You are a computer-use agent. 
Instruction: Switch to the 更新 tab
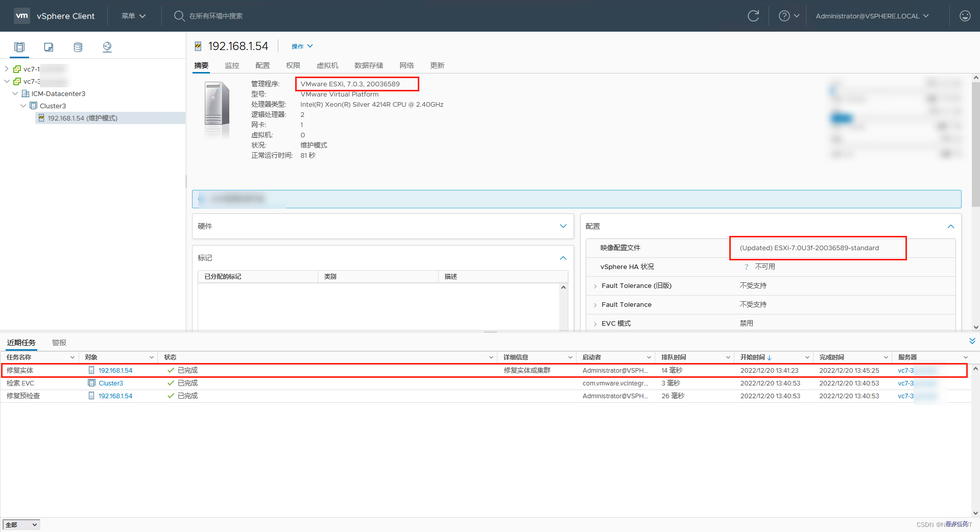pos(437,65)
